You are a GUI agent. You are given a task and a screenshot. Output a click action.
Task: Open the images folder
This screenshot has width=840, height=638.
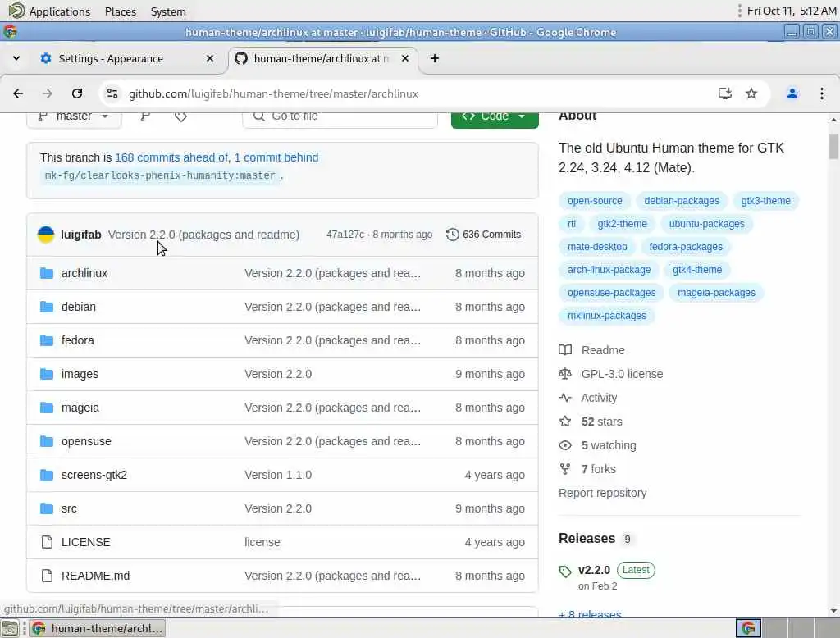pyautogui.click(x=80, y=375)
